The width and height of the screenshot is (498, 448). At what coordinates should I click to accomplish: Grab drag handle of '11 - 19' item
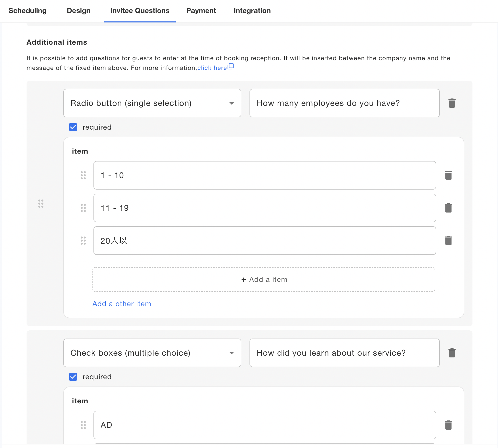(83, 208)
